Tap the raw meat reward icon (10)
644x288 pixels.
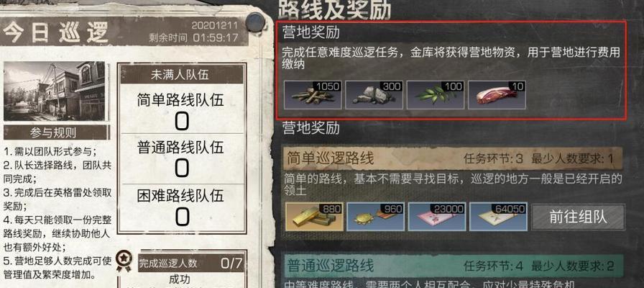point(497,94)
